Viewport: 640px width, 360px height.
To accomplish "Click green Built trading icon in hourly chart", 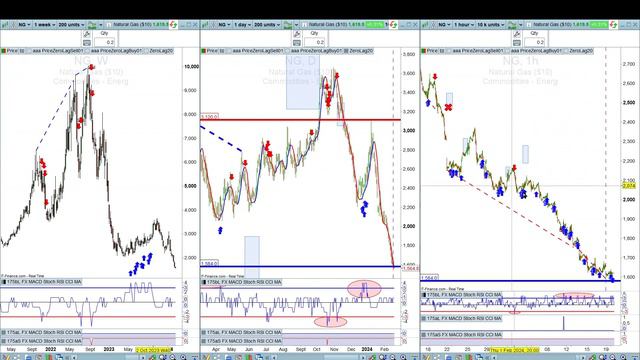I will 512,25.
